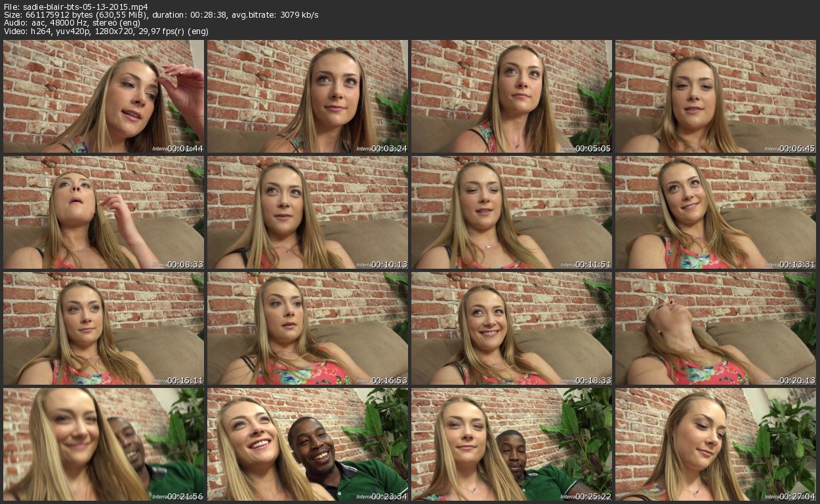820x504 pixels.
Task: Choose the thumbnail at 00:18:33
Action: pos(512,328)
